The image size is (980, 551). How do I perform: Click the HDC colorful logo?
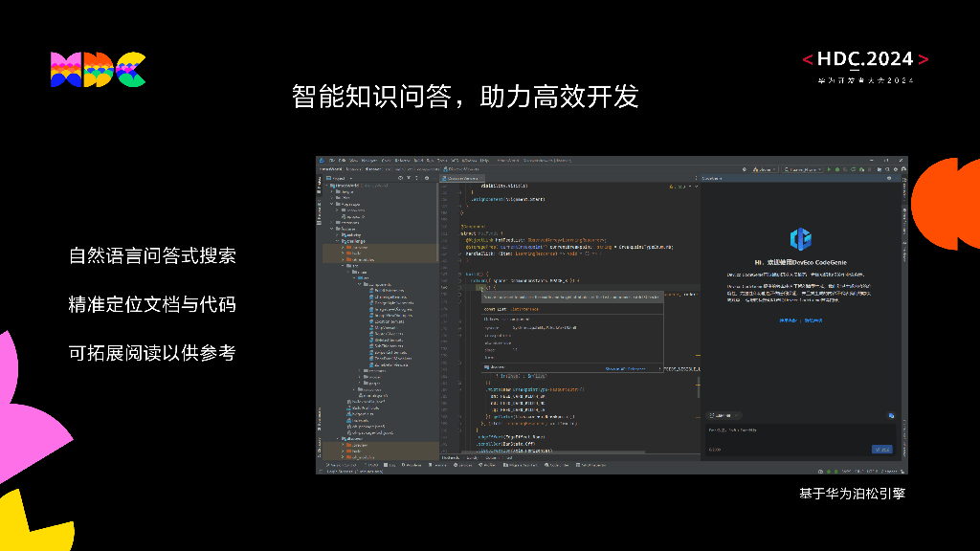98,70
